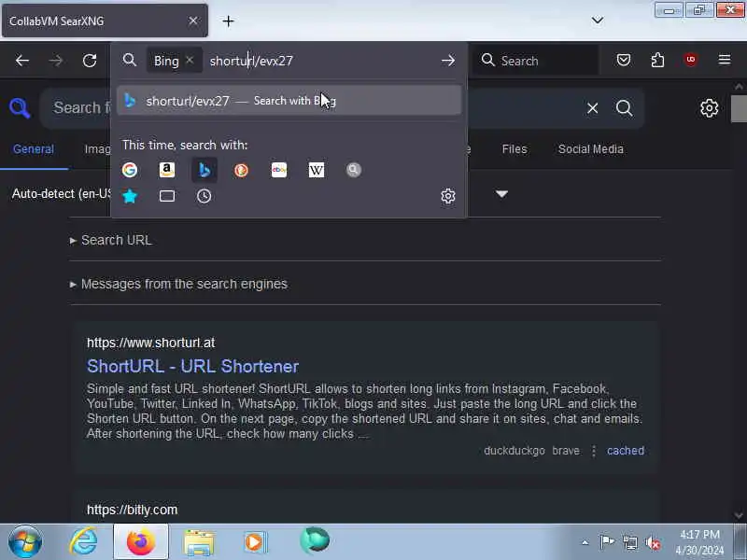Open SearXNG preferences gear
The image size is (747, 560).
pos(709,108)
